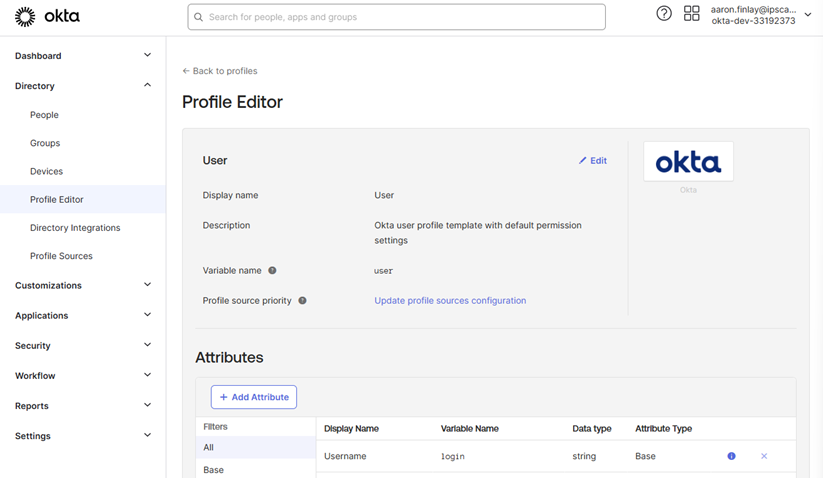This screenshot has width=823, height=478.
Task: Select the Groups sidebar item
Action: [x=45, y=143]
